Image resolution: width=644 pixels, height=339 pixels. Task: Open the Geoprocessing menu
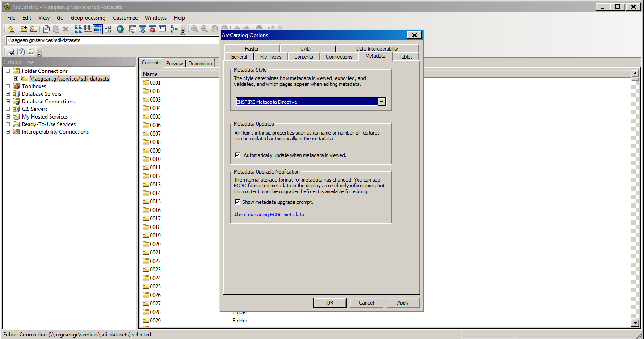coord(88,18)
